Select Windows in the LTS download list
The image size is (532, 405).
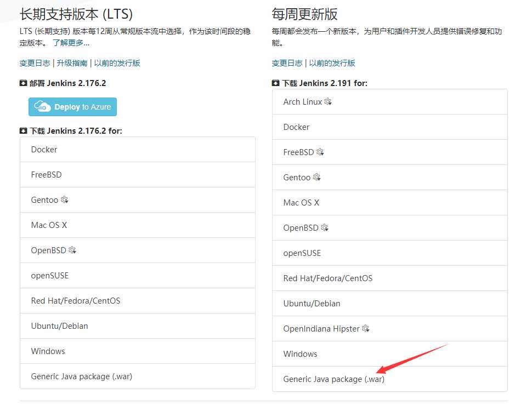point(138,351)
